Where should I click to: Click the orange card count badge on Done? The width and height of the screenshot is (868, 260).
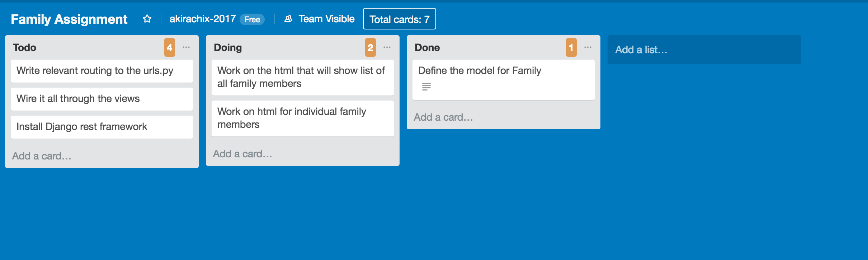[571, 47]
